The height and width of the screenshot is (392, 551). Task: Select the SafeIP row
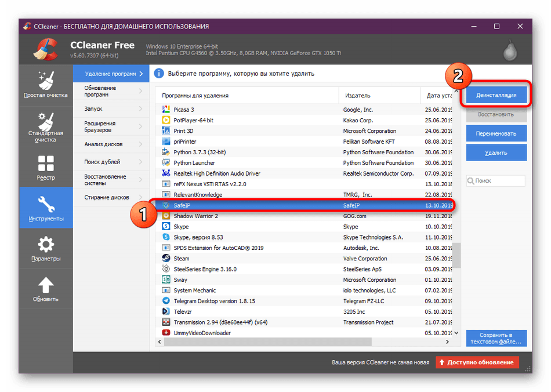304,205
